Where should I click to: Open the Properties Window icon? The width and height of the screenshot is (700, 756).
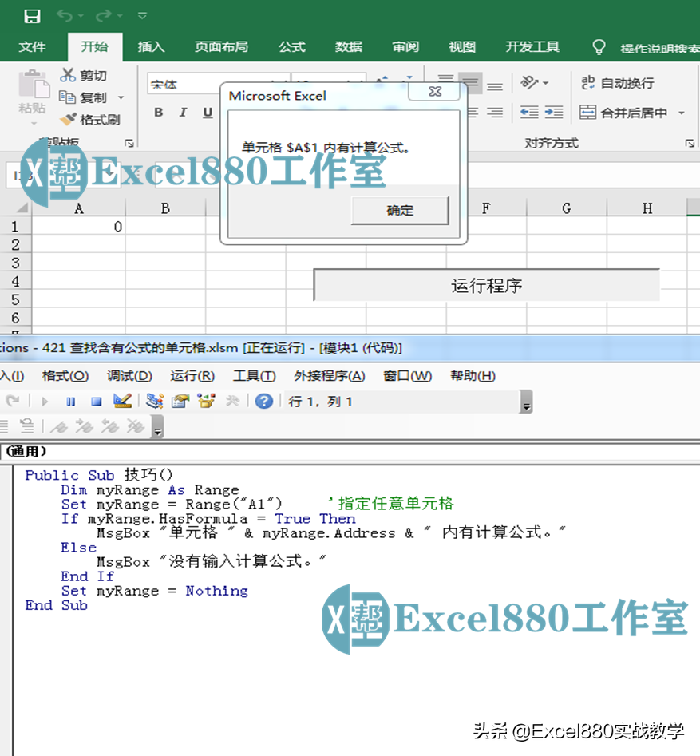tap(180, 401)
